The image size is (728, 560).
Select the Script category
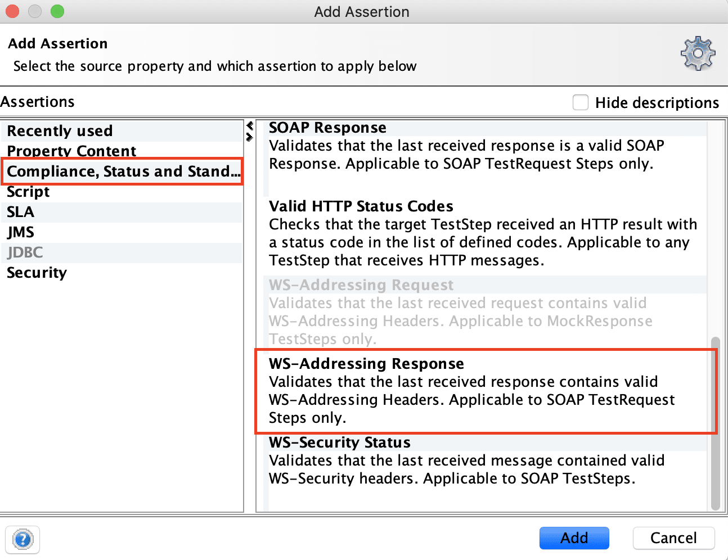click(122, 192)
